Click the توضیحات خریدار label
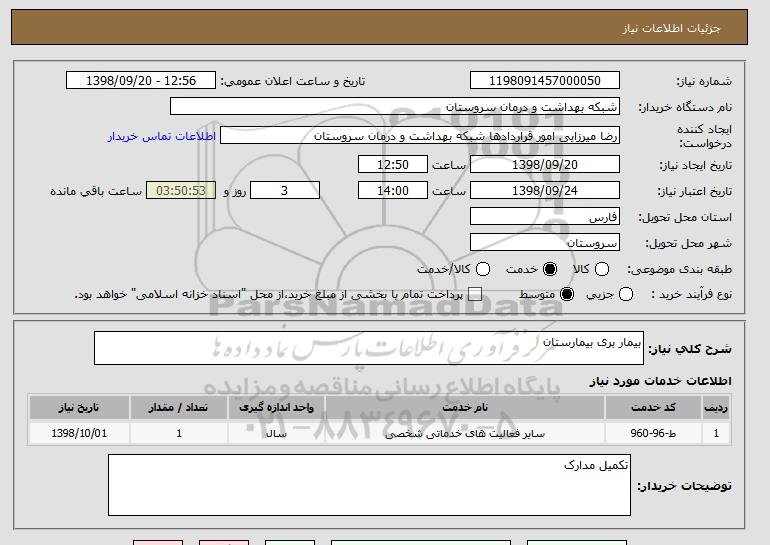Image resolution: width=770 pixels, height=545 pixels. [685, 486]
